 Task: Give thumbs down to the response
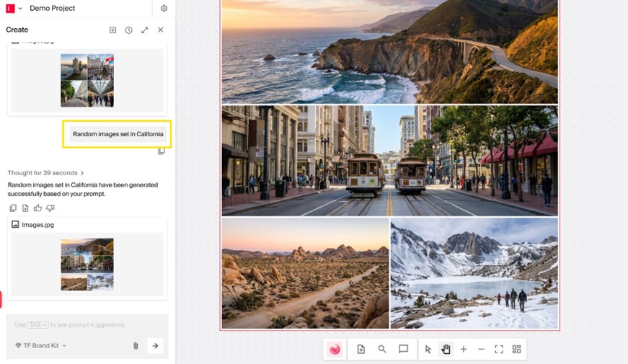pos(50,208)
